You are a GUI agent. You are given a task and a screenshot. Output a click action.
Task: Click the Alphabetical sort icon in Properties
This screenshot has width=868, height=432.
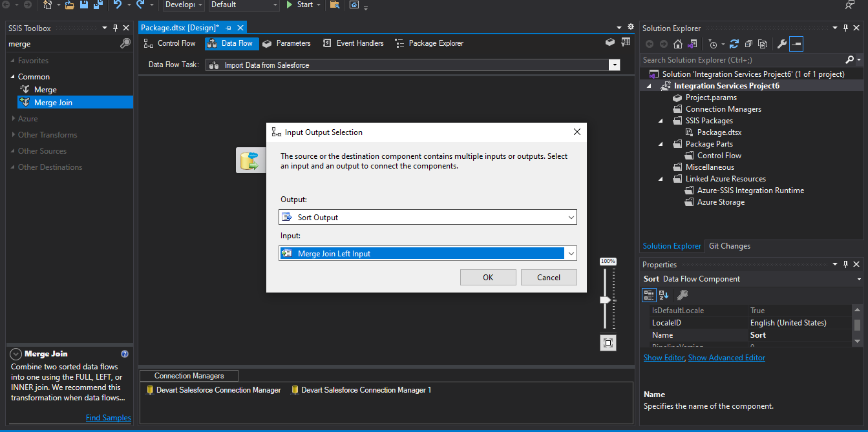point(664,295)
